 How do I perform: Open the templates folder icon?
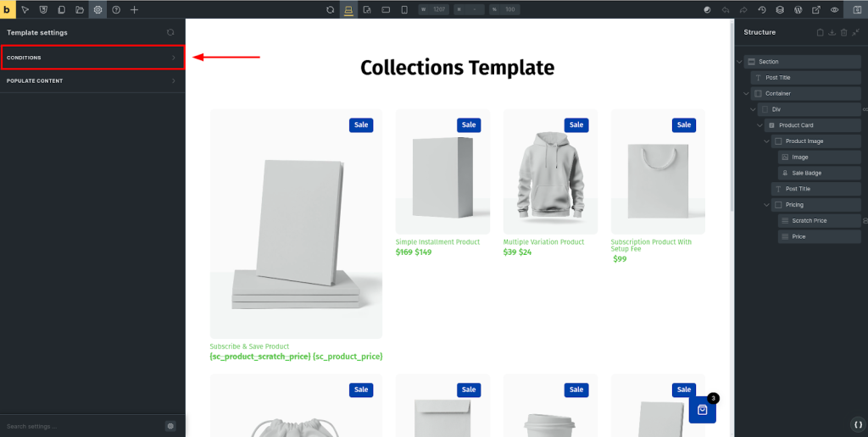pyautogui.click(x=80, y=9)
